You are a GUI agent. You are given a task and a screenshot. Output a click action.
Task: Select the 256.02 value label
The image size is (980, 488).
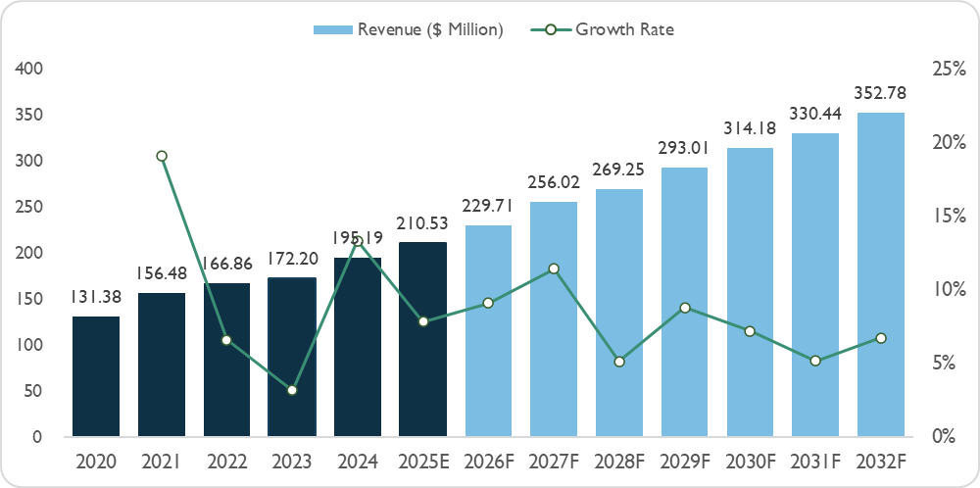click(554, 182)
